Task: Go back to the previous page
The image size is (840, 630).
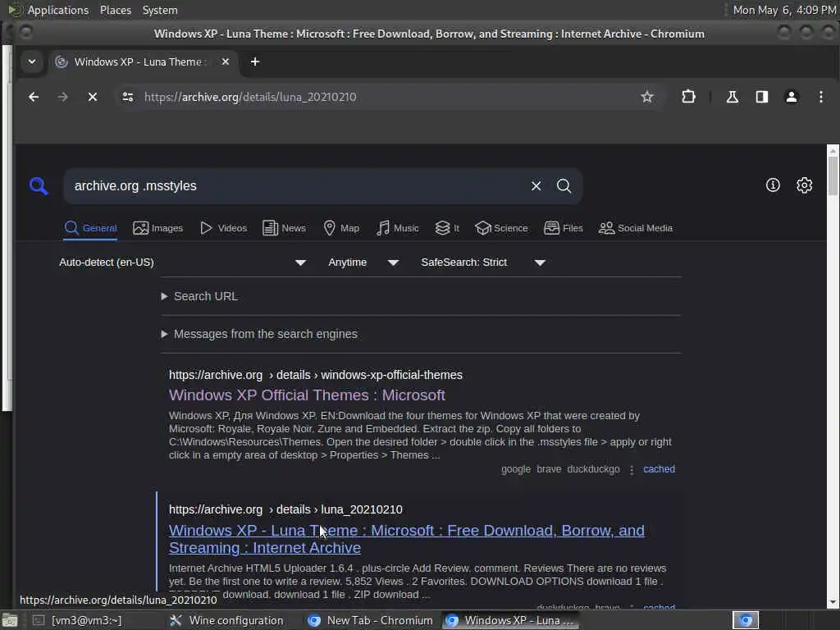Action: (34, 97)
